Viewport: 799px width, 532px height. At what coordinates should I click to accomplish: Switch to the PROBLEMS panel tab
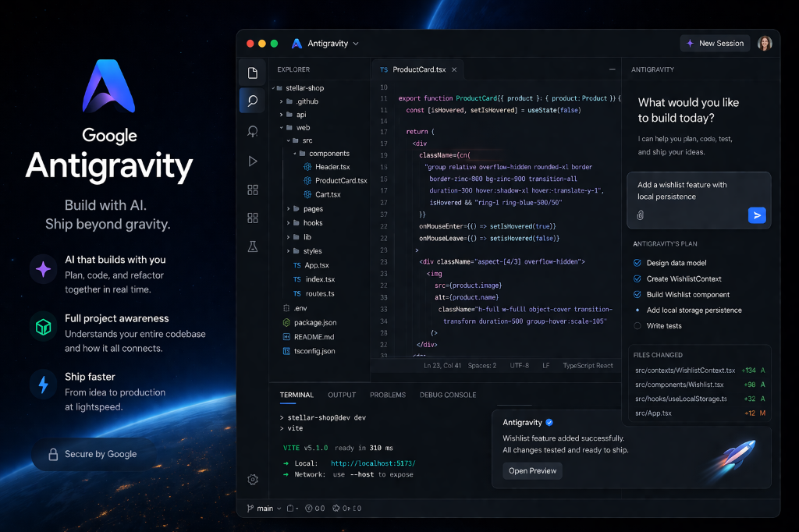(388, 395)
